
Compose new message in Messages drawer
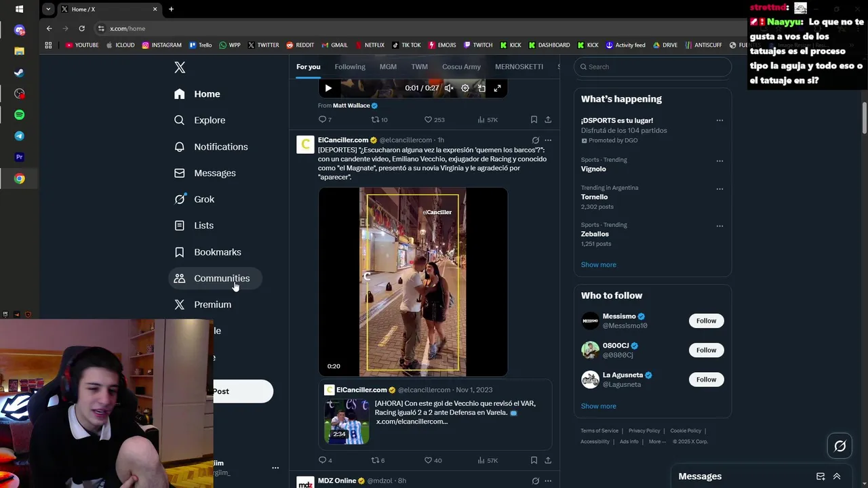pyautogui.click(x=821, y=476)
